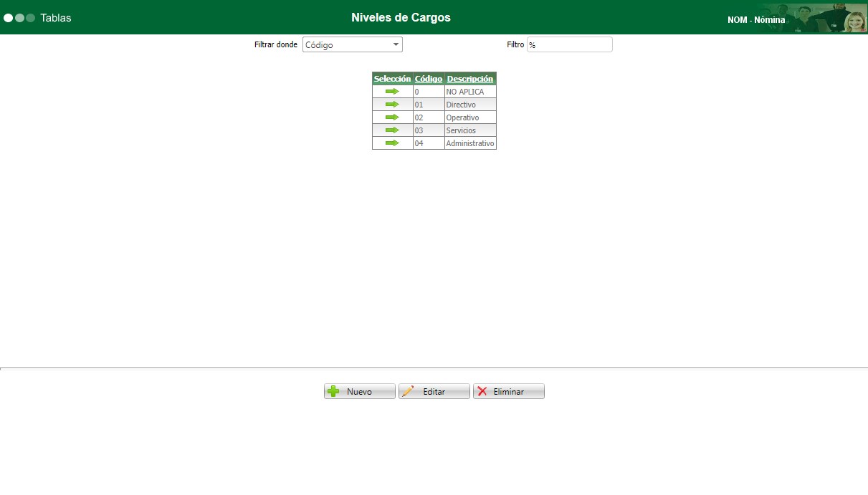Select the NO APLICA row arrow

[x=392, y=92]
